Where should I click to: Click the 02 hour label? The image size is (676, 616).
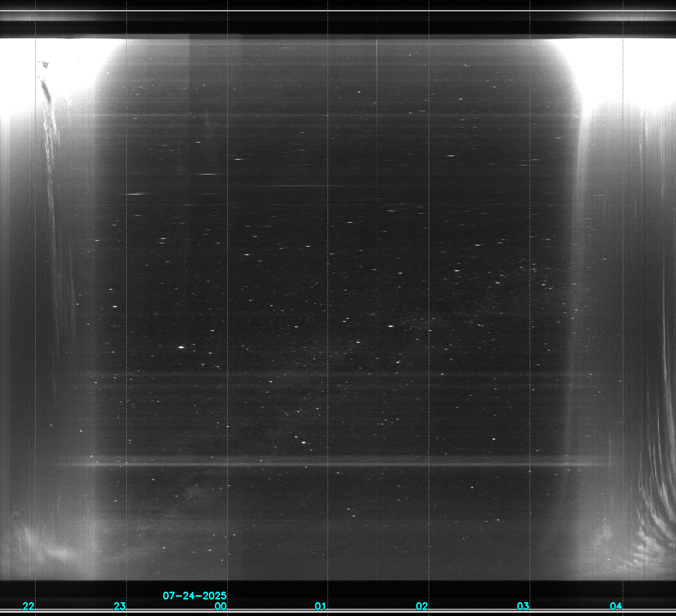coord(422,606)
